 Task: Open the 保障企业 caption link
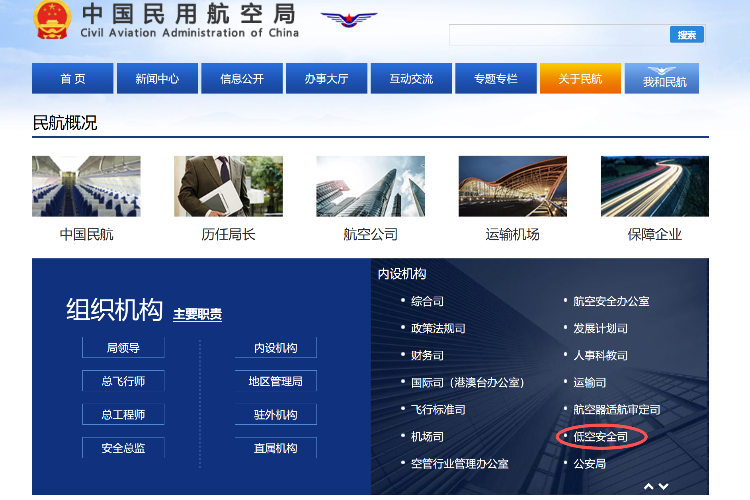[x=654, y=234]
